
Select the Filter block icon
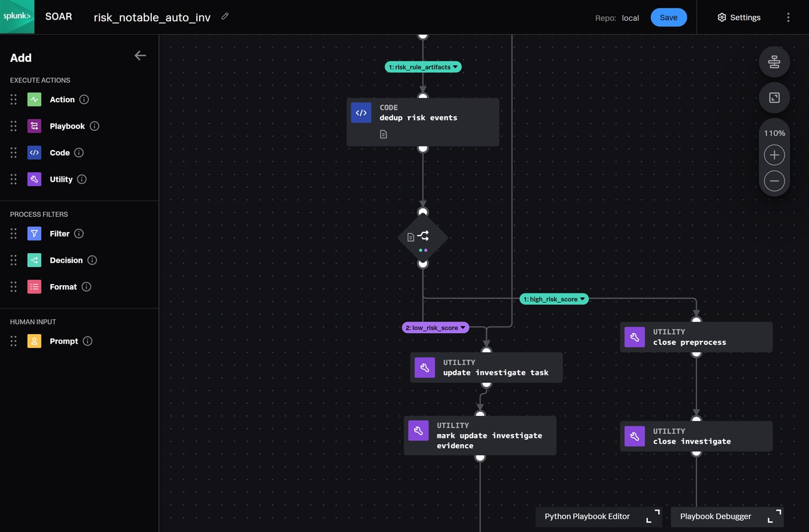coord(34,234)
